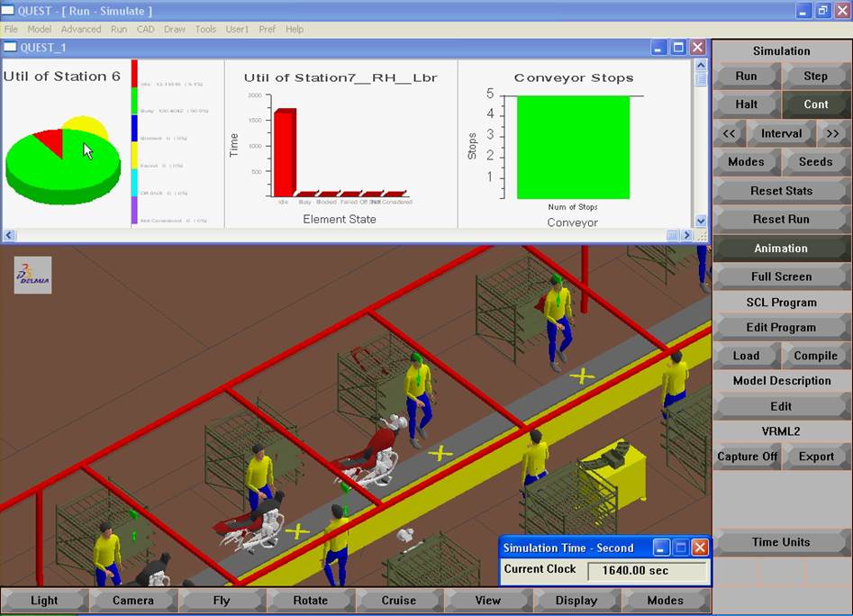853x616 pixels.
Task: Halt the running simulation
Action: click(x=747, y=104)
